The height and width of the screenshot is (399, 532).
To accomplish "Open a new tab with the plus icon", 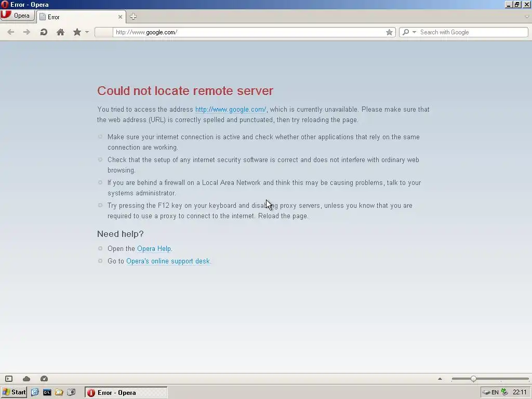I will coord(133,17).
